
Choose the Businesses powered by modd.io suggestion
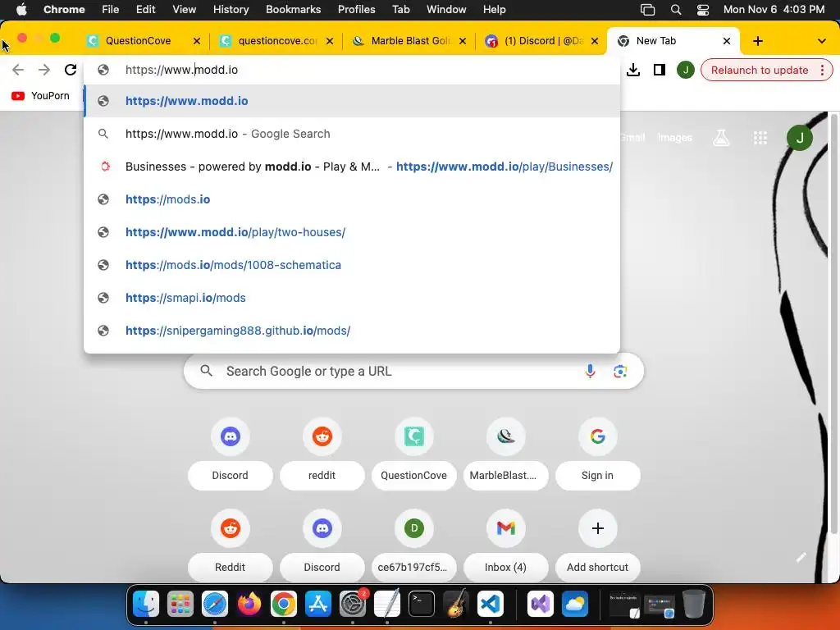(x=352, y=167)
